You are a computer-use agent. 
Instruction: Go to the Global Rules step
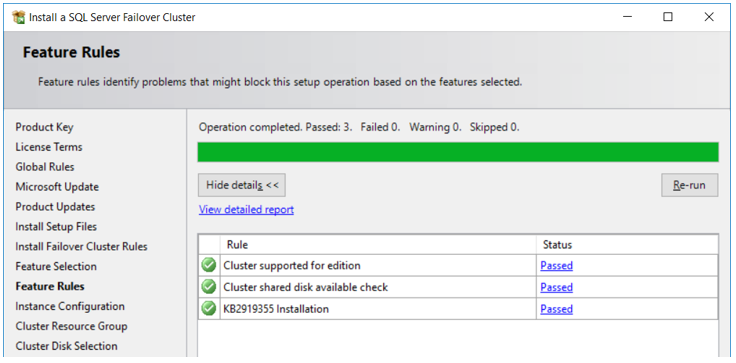point(45,167)
